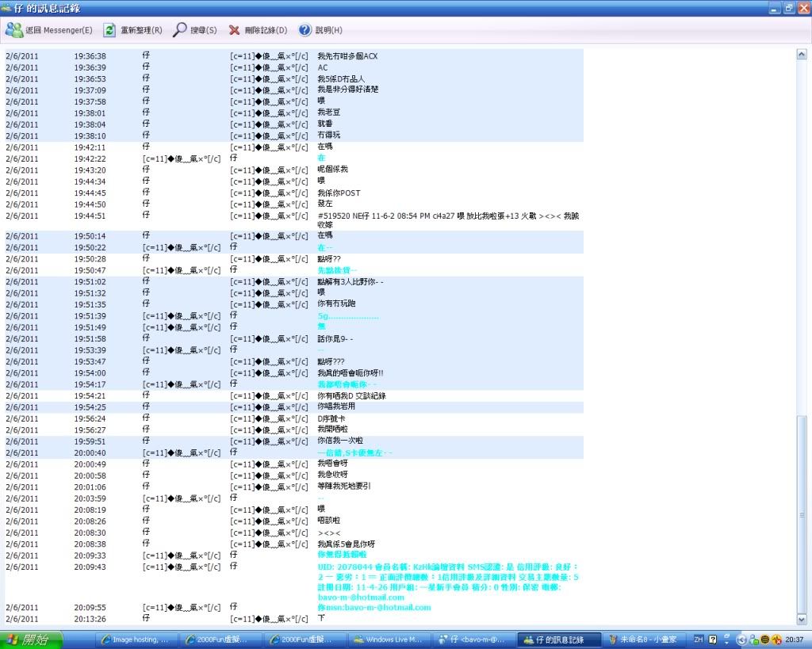This screenshot has width=812, height=649.
Task: Switch to the Image hosting browser window
Action: pos(136,639)
